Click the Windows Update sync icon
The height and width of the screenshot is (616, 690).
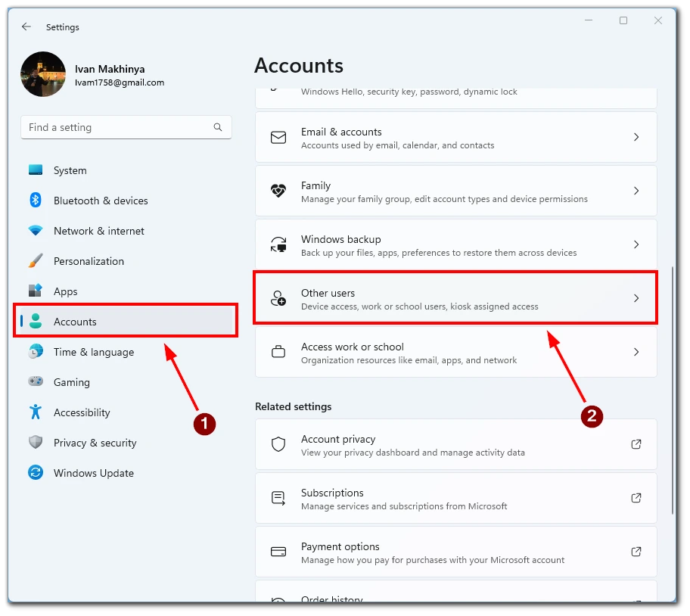pyautogui.click(x=36, y=473)
